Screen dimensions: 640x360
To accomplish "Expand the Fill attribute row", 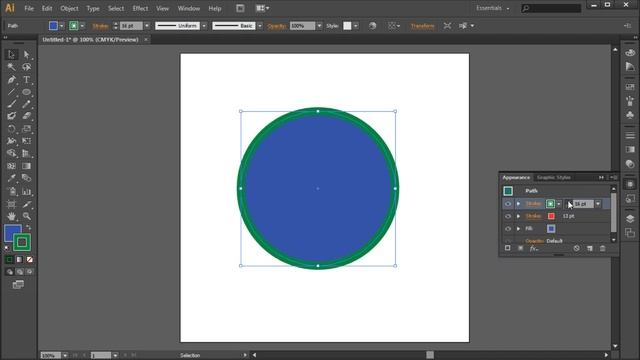I will (x=518, y=229).
